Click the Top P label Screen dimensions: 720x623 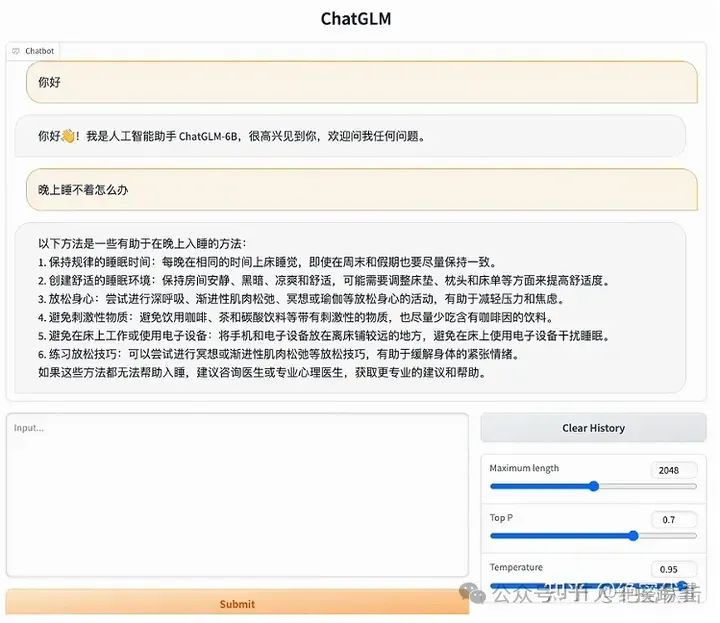[x=501, y=518]
